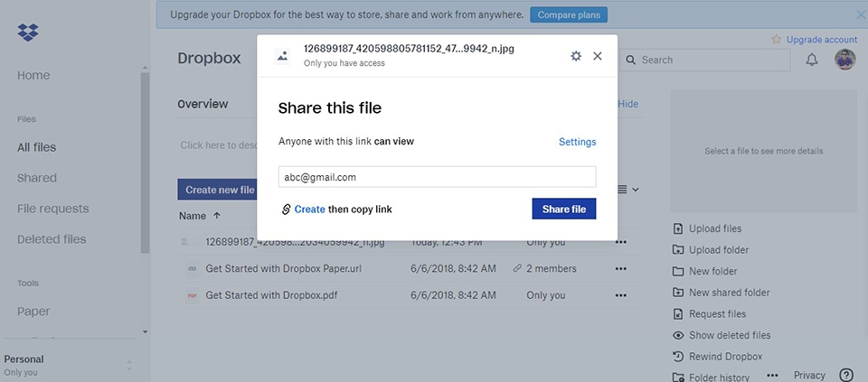
Task: Click the PDF file type icon
Action: pos(192,295)
